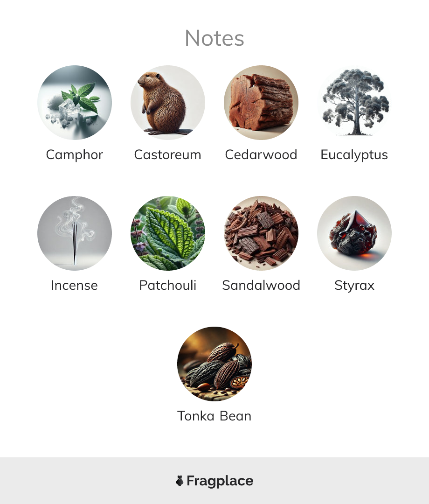Click the Eucalyptus tree image
The height and width of the screenshot is (504, 429).
[354, 103]
